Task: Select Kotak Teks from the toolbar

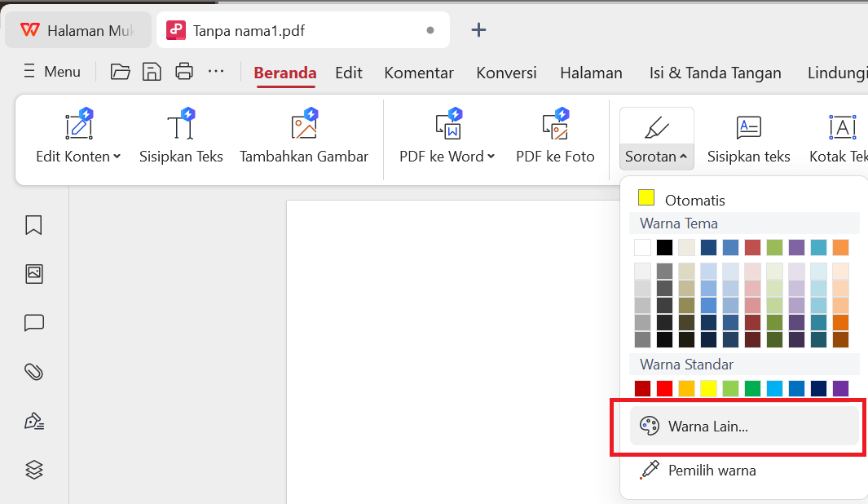Action: 842,137
